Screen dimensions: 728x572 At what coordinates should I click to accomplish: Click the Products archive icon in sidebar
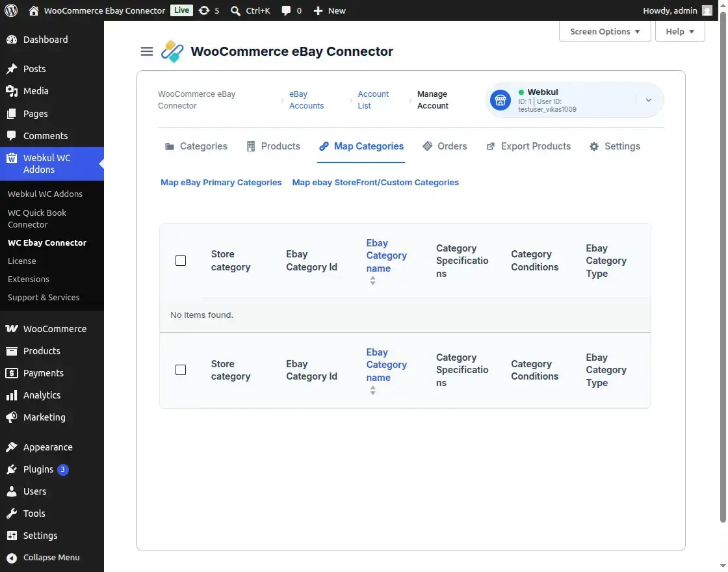point(12,351)
